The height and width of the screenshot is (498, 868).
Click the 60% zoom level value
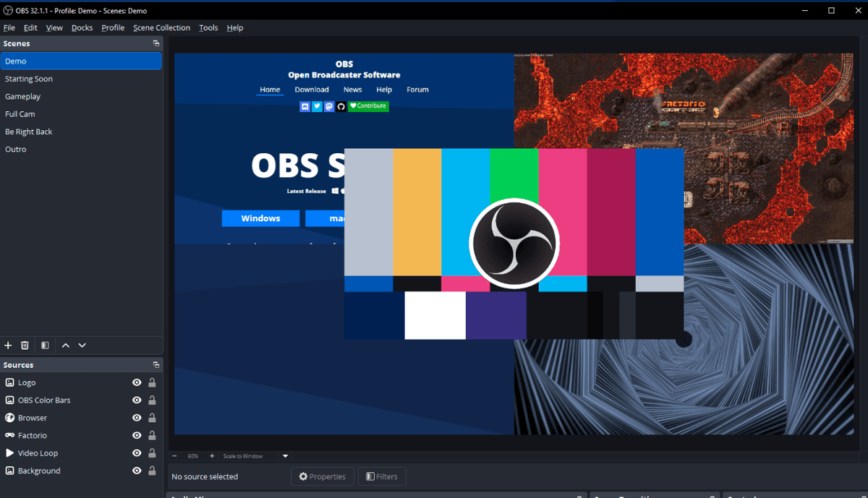point(193,456)
